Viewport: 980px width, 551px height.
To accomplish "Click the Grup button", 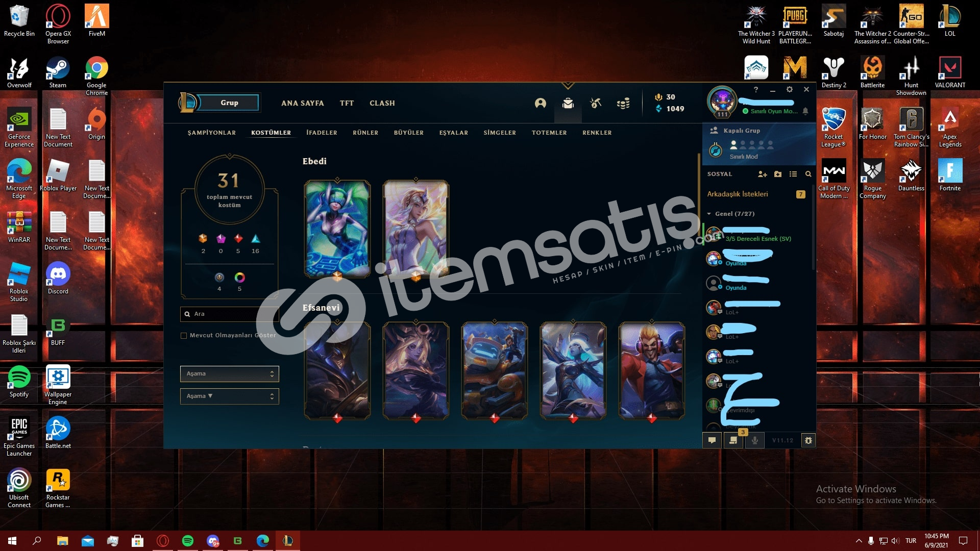I will pyautogui.click(x=229, y=103).
